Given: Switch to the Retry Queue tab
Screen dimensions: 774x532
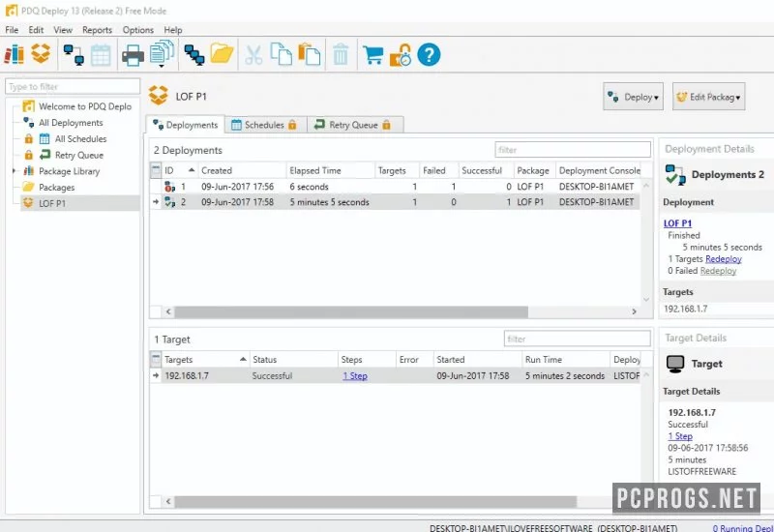Looking at the screenshot, I should [354, 125].
